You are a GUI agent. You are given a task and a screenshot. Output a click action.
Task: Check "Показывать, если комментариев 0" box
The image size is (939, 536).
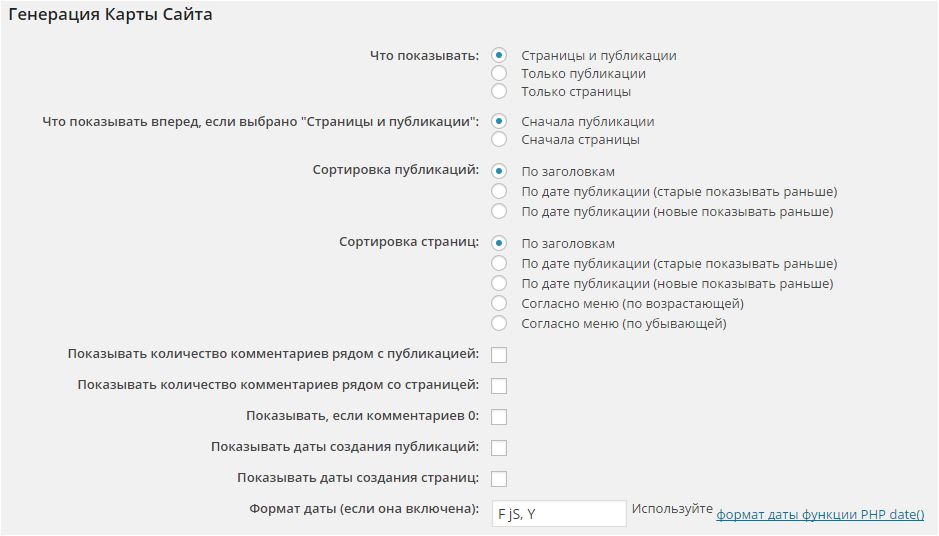pyautogui.click(x=499, y=417)
